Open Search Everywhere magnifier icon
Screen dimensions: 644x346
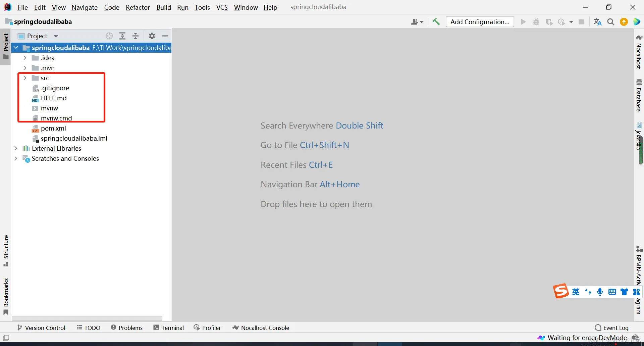click(x=611, y=22)
